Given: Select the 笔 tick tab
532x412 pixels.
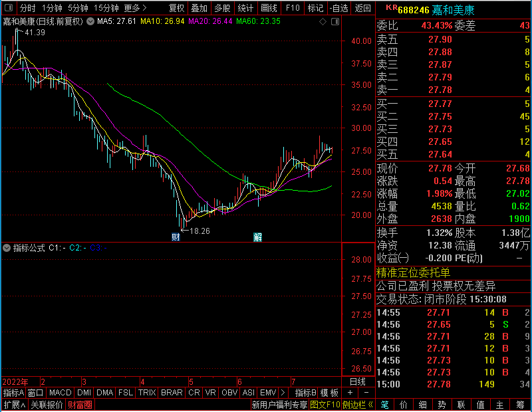Looking at the screenshot, I should 385,405.
